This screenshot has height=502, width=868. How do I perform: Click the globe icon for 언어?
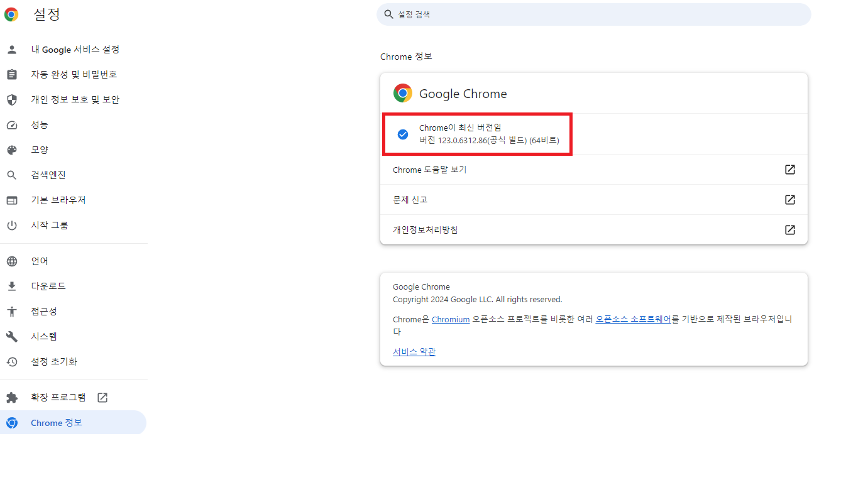point(12,261)
